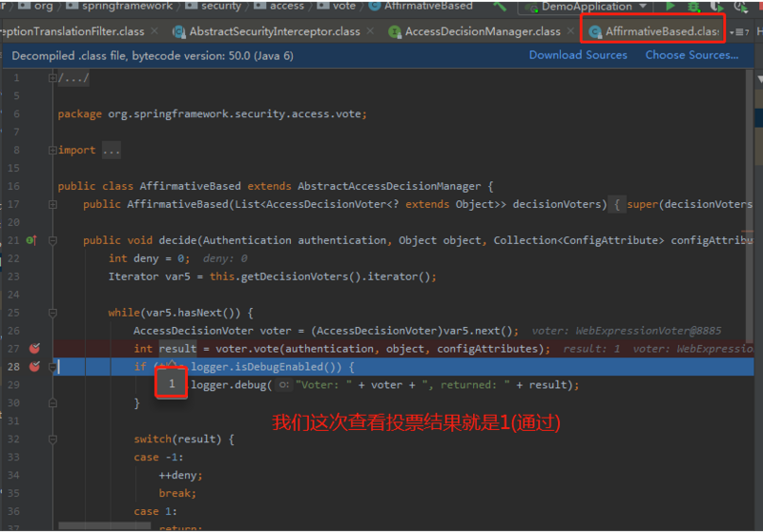
Task: Expand the AffirmativeBased constructor fold at line 17
Action: click(x=52, y=205)
